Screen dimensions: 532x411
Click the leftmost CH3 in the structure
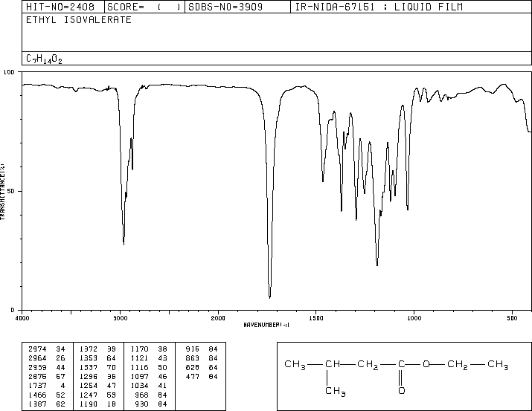coord(295,365)
